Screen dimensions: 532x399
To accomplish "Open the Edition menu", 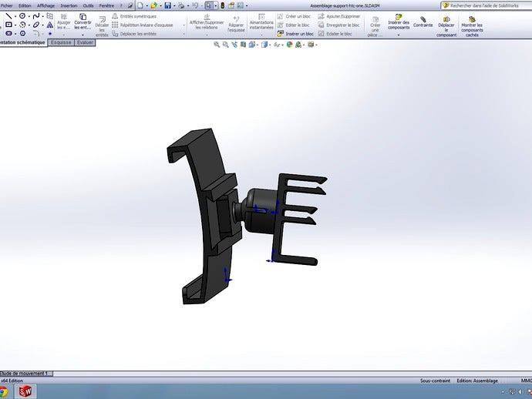I will click(x=25, y=5).
